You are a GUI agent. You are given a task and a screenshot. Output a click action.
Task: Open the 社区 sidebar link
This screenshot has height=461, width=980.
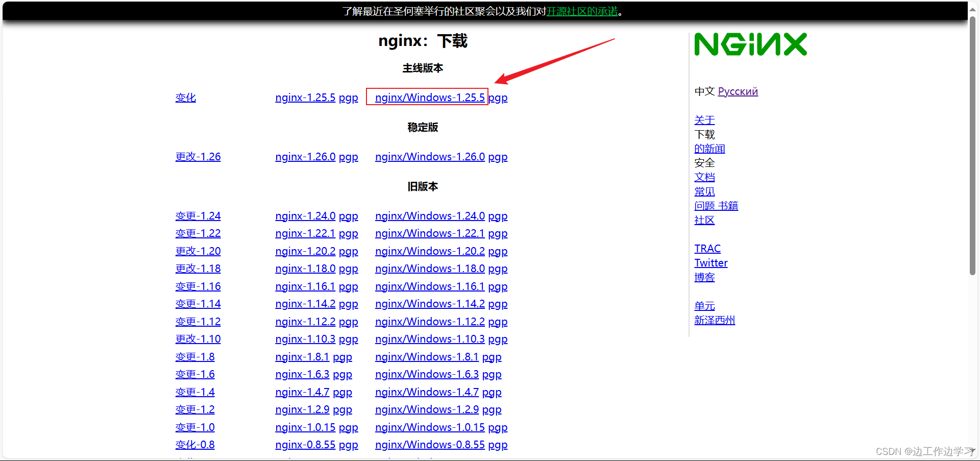click(704, 220)
